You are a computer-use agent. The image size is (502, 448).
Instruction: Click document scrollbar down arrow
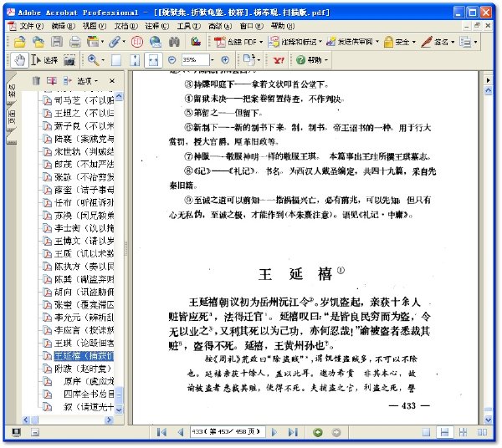488,420
